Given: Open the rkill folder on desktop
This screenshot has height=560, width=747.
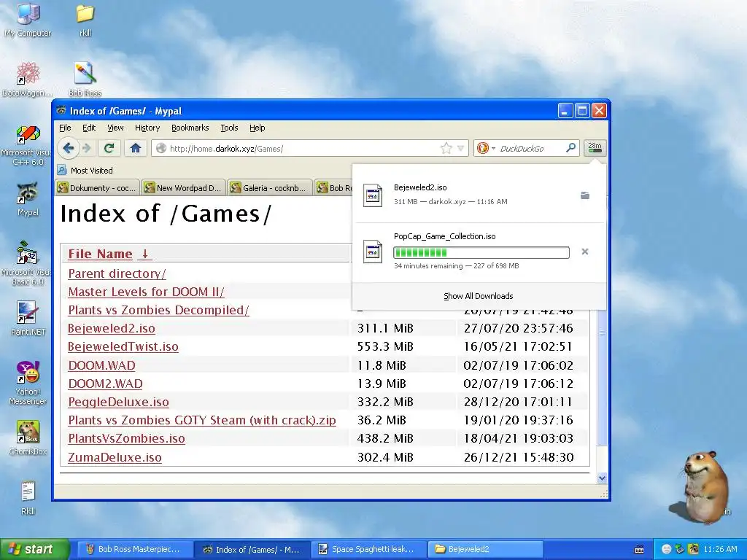Looking at the screenshot, I should coord(85,19).
